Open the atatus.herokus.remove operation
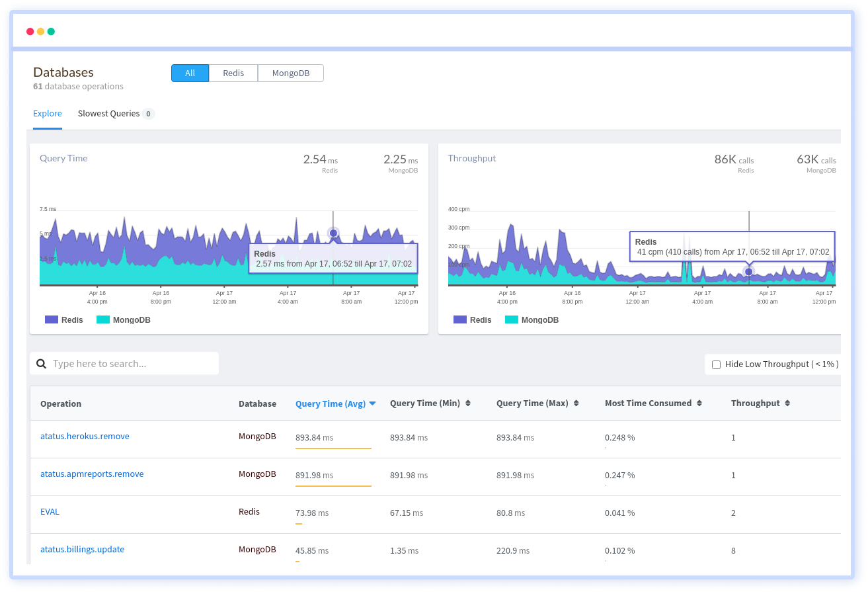The width and height of the screenshot is (868, 592). (x=85, y=436)
